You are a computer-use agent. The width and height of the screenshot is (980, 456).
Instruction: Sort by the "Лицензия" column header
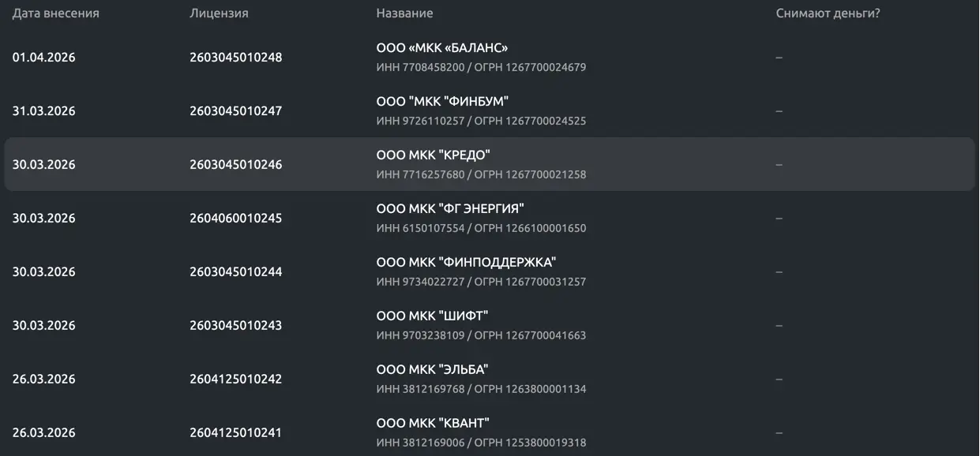(x=219, y=13)
